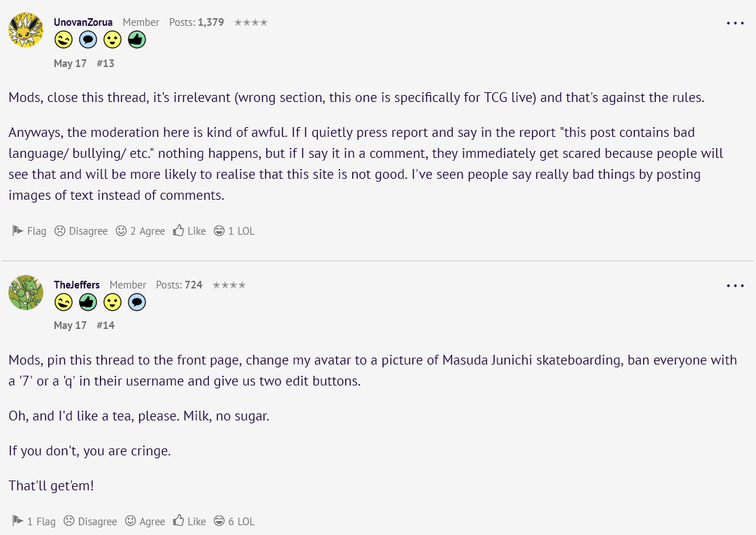Open UnovanZorua's profile via username

pos(83,22)
